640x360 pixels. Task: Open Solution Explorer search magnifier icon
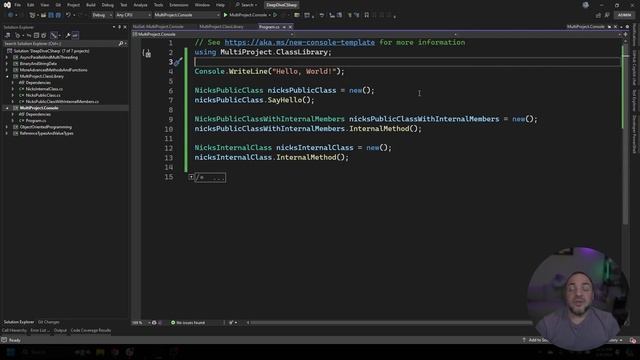click(x=121, y=43)
